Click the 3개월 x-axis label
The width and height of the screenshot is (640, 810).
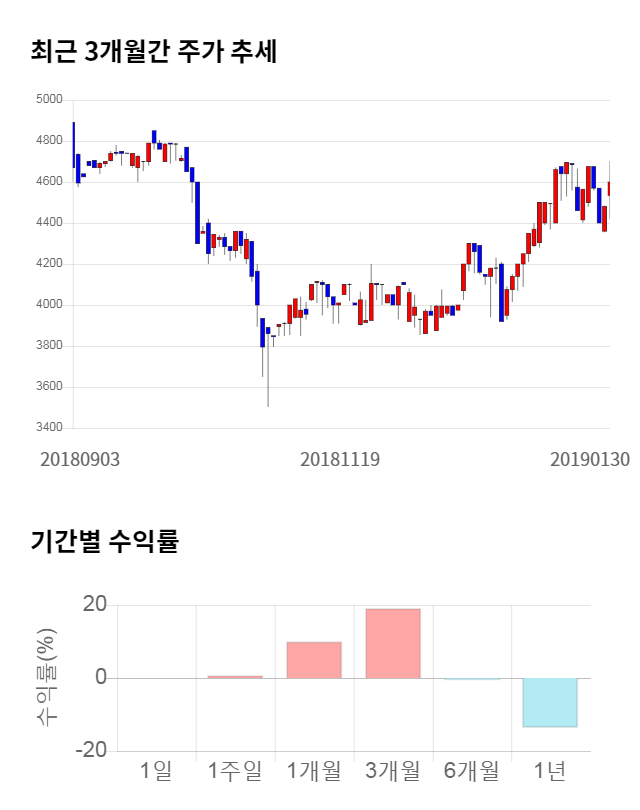[393, 771]
